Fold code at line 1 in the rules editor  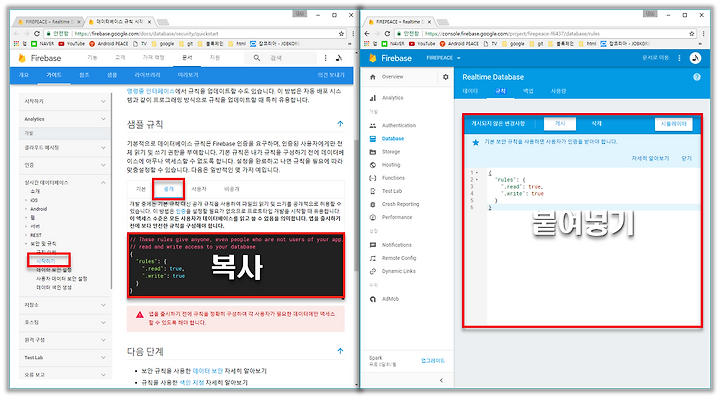(477, 173)
